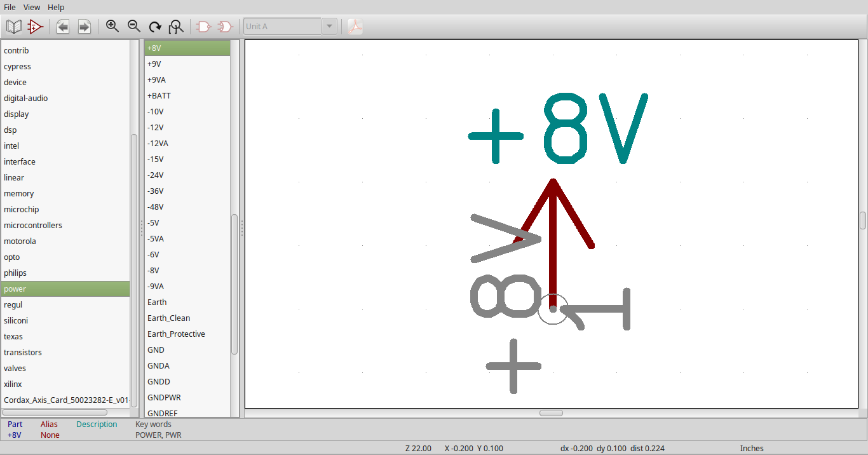Select the -12V component
868x455 pixels.
click(x=187, y=127)
